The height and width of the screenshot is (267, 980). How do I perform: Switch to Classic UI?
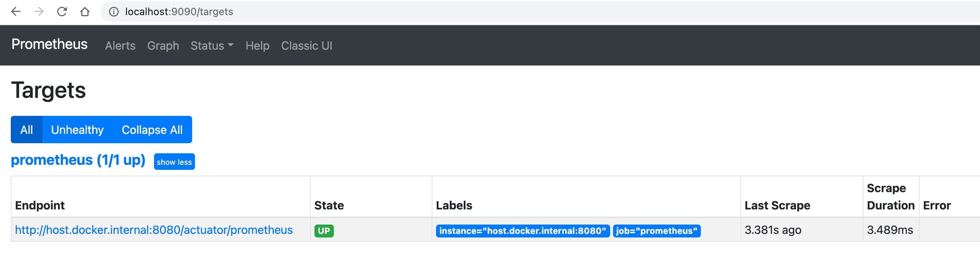307,46
